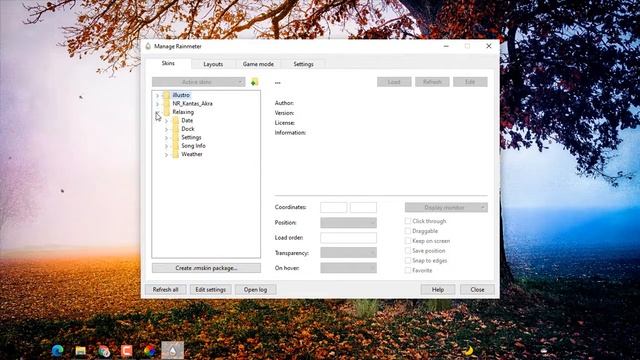Screen dimensions: 640x360
Task: Click the Refresh all button
Action: [x=165, y=289]
